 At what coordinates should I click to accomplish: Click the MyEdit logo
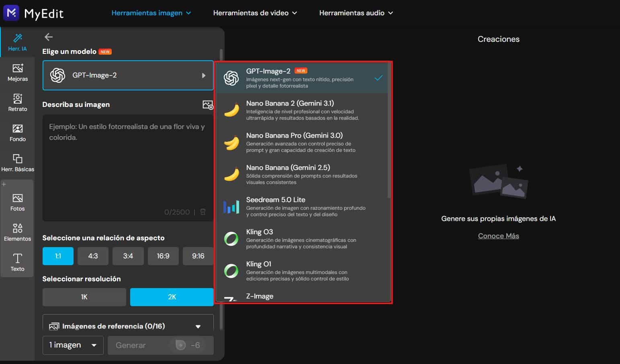(x=33, y=13)
